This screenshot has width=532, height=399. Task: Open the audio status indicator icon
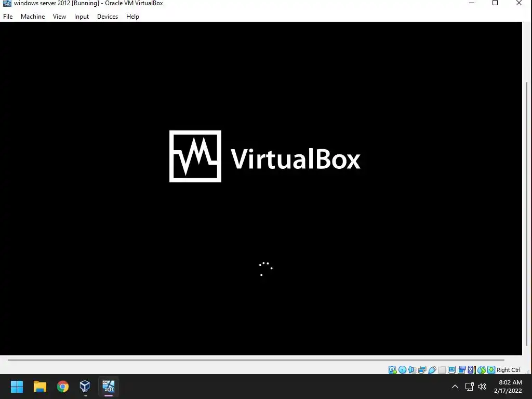pyautogui.click(x=412, y=370)
